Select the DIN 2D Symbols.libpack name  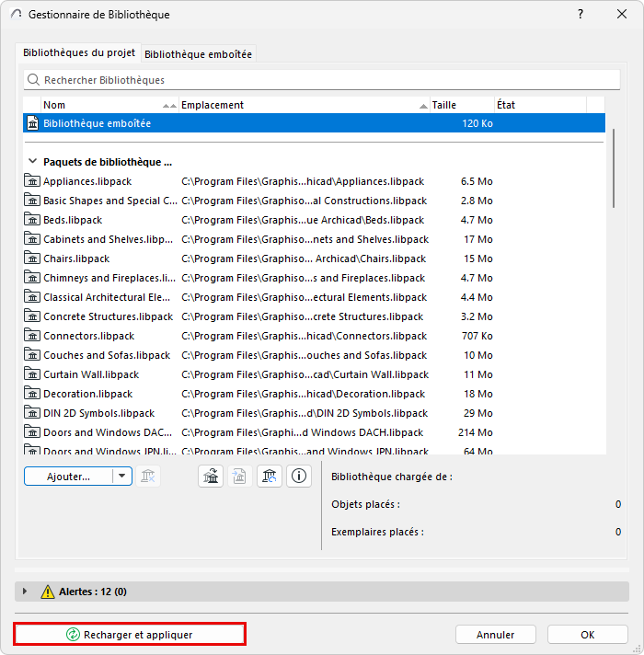pos(99,413)
